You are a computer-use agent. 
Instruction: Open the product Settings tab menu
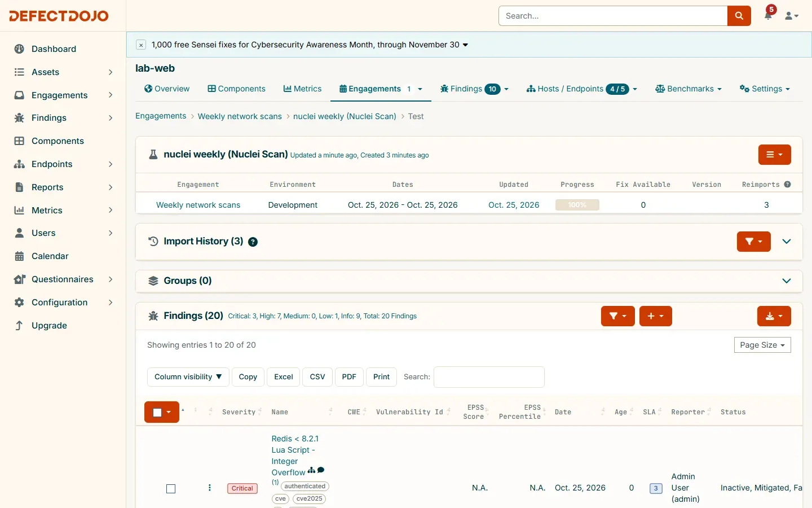click(x=765, y=89)
